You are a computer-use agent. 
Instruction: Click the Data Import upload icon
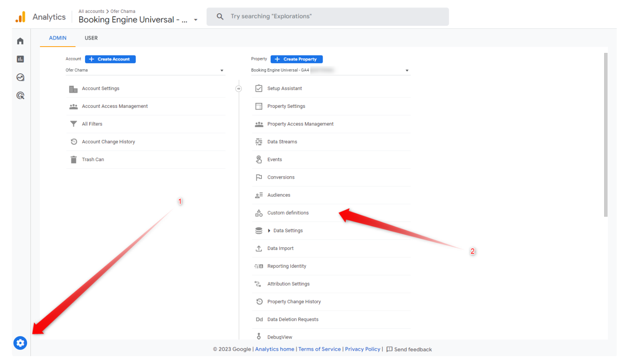click(x=259, y=249)
